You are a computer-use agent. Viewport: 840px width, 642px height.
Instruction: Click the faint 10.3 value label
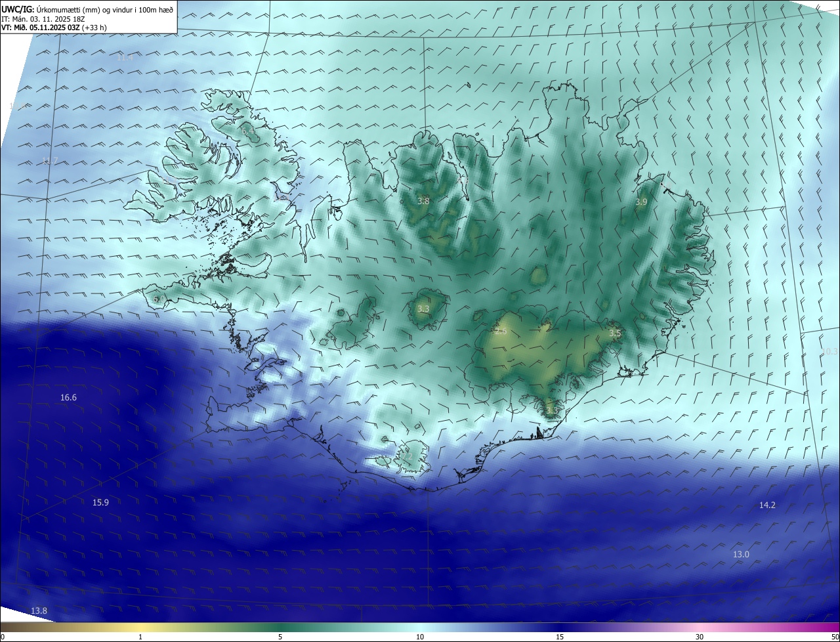pos(830,352)
